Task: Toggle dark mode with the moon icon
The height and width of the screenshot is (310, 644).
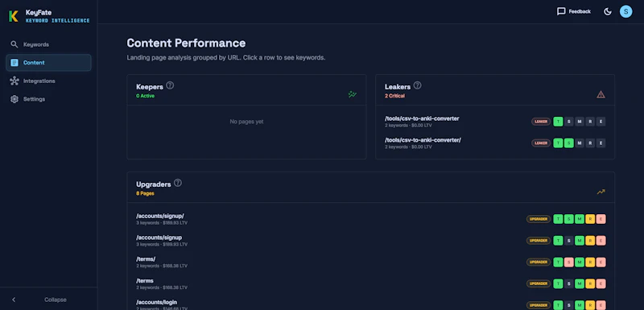Action: tap(608, 11)
